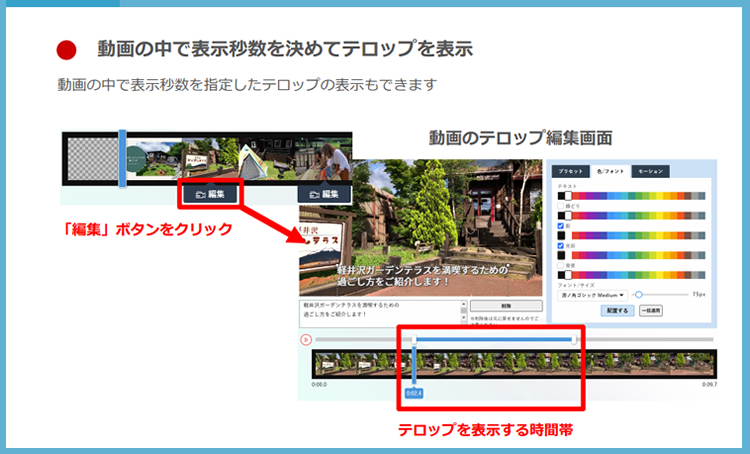Uncheck the 光彩 checkbox

coord(561,245)
